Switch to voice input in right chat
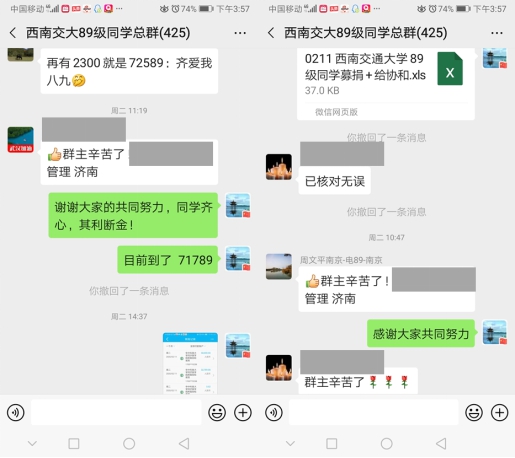 (274, 413)
